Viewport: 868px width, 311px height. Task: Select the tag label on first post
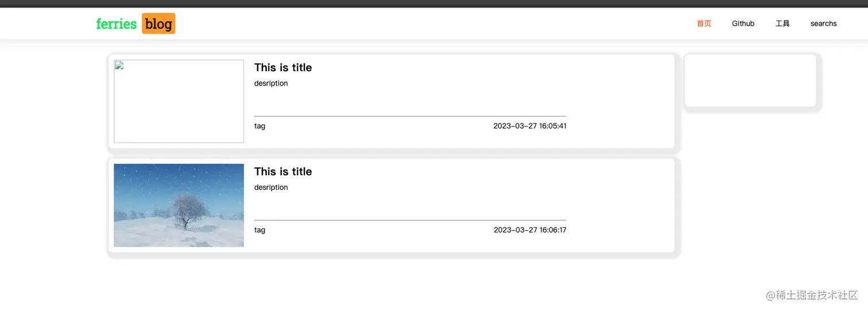coord(259,126)
